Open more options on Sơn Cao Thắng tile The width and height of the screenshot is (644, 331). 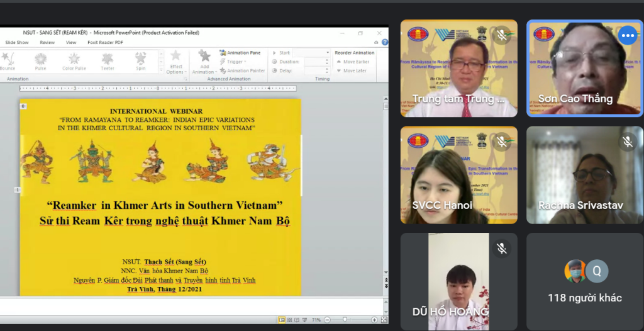[x=628, y=36]
